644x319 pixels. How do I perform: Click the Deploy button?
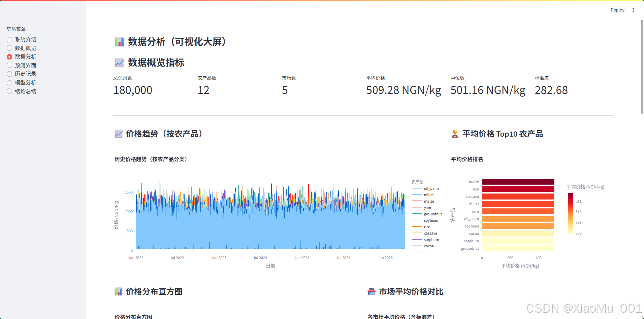(x=617, y=10)
